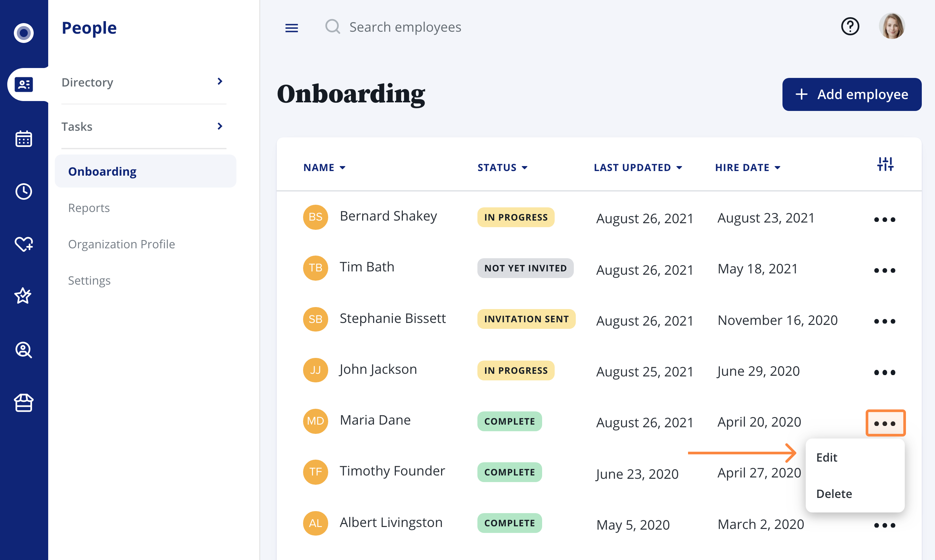Open the calendar sidebar icon

pyautogui.click(x=24, y=139)
